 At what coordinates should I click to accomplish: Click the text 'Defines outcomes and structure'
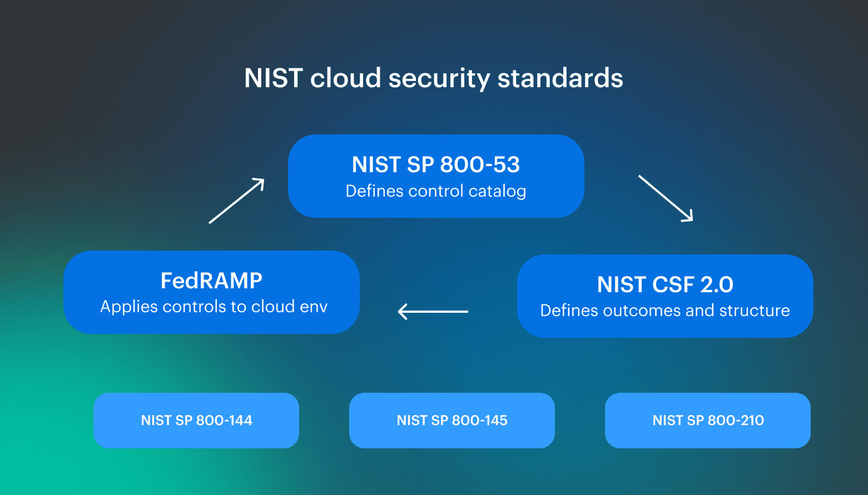(665, 311)
